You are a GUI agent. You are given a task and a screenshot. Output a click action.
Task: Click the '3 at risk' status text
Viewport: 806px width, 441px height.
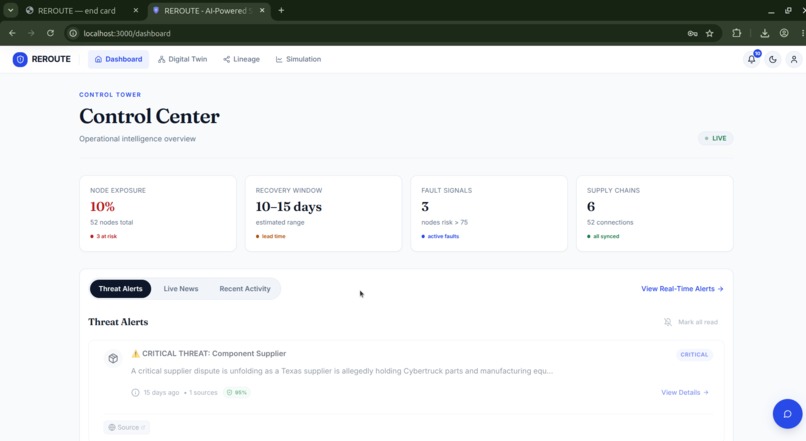[106, 236]
